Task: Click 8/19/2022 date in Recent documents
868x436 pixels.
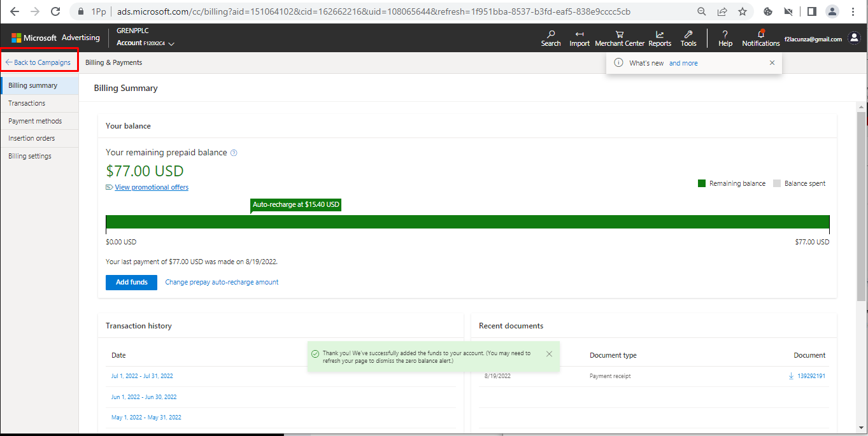Action: (497, 376)
